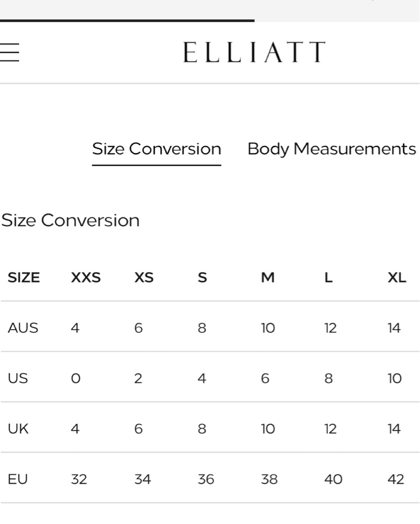
Task: Click the page loading progress bar
Action: pos(127,21)
